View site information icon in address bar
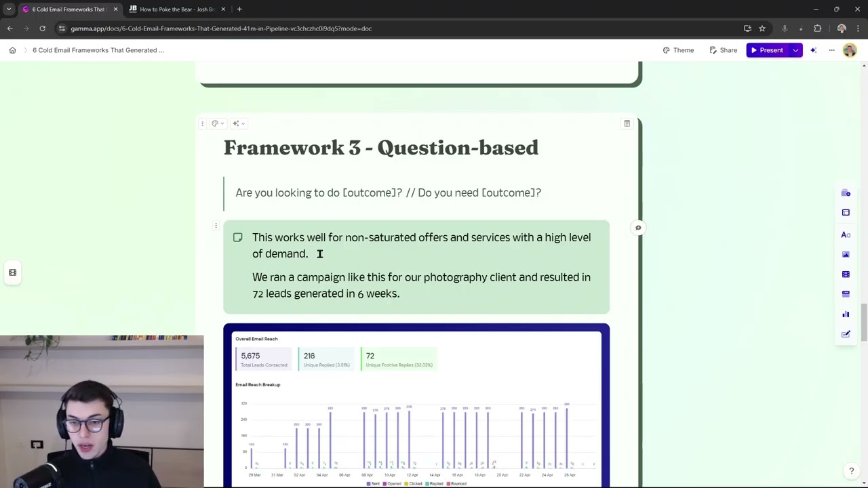This screenshot has height=488, width=868. click(x=62, y=28)
